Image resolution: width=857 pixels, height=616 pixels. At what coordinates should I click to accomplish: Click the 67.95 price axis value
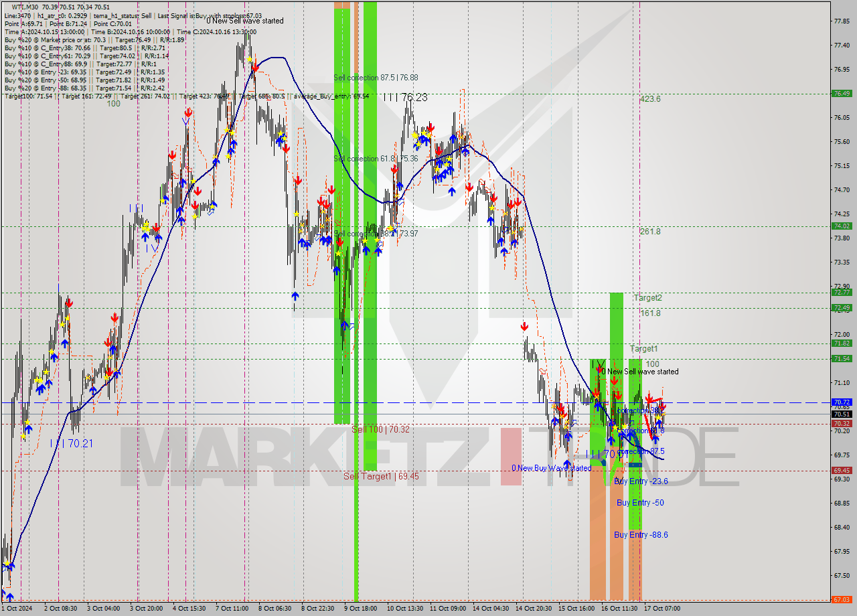point(842,552)
